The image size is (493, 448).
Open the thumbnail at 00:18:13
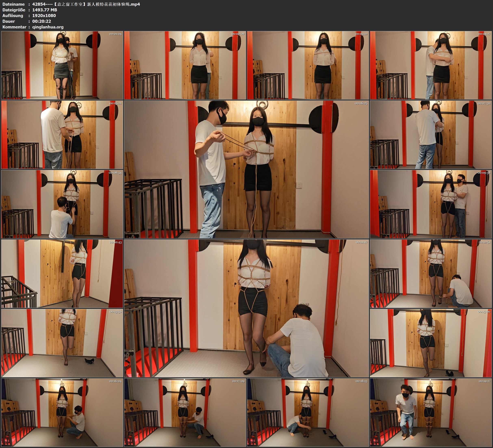click(308, 412)
